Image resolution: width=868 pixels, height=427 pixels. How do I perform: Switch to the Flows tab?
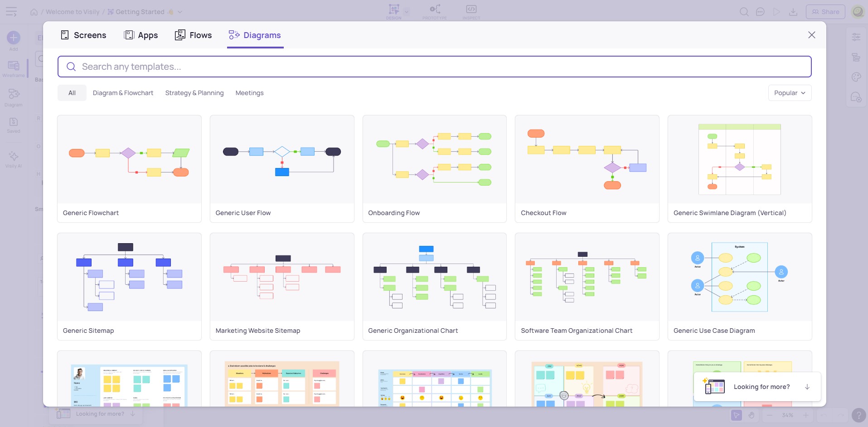click(x=194, y=35)
